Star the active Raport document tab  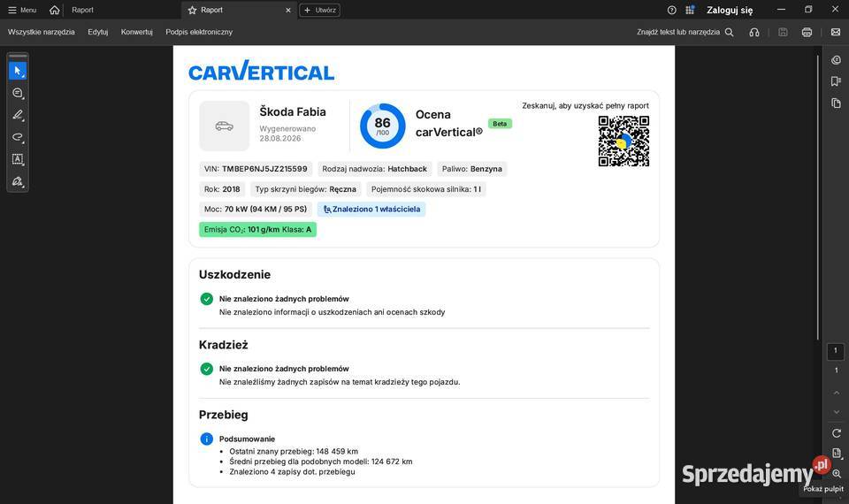click(x=192, y=11)
